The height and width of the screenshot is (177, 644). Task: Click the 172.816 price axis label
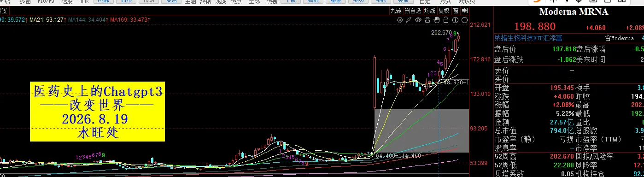[480, 59]
